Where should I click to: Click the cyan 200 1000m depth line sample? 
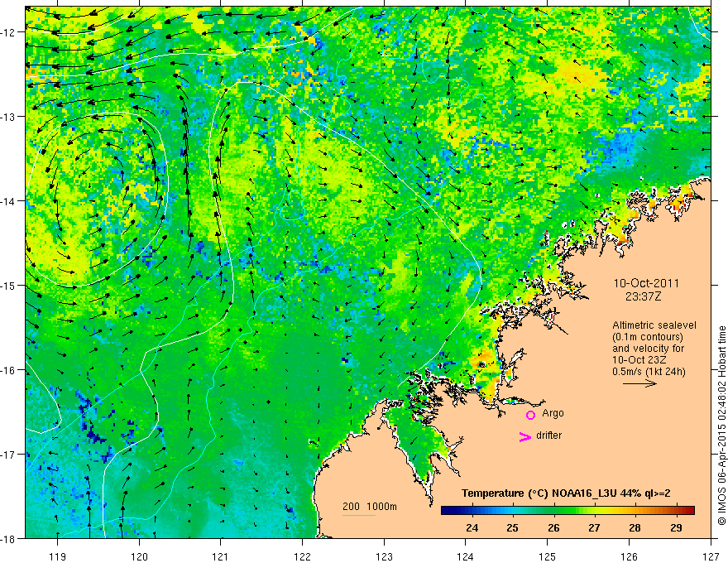click(359, 515)
